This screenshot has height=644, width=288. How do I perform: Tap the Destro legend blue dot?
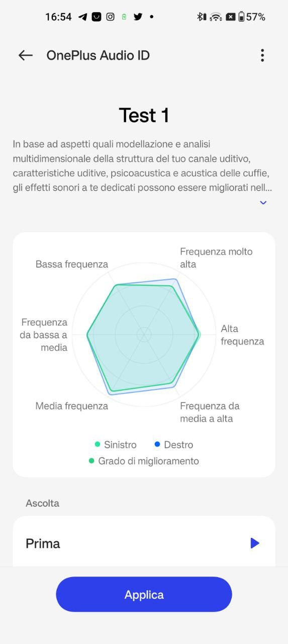click(157, 444)
